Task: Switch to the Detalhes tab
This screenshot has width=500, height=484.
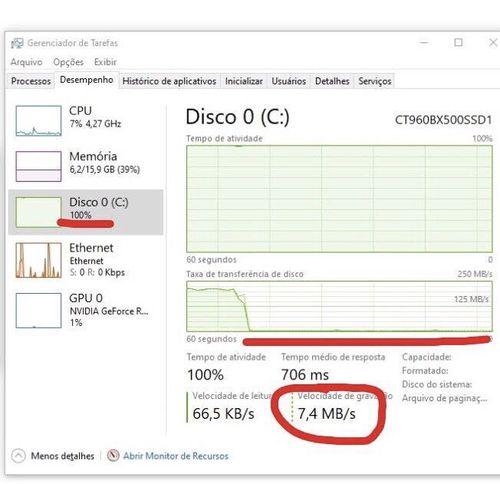Action: (332, 81)
